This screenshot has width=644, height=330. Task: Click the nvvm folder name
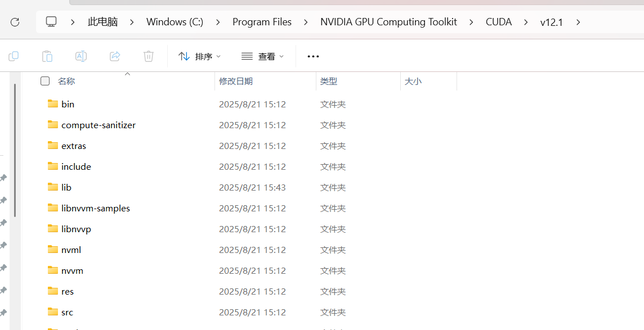(72, 271)
